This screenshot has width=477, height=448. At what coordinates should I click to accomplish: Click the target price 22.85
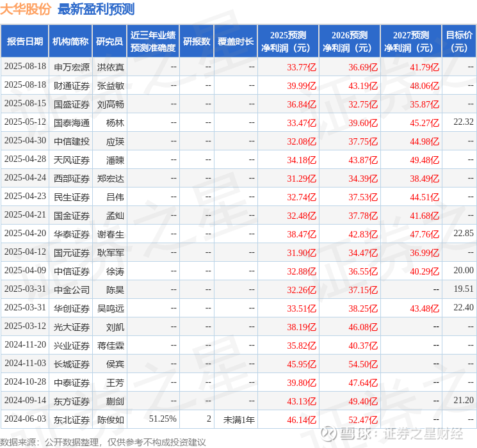coord(464,233)
